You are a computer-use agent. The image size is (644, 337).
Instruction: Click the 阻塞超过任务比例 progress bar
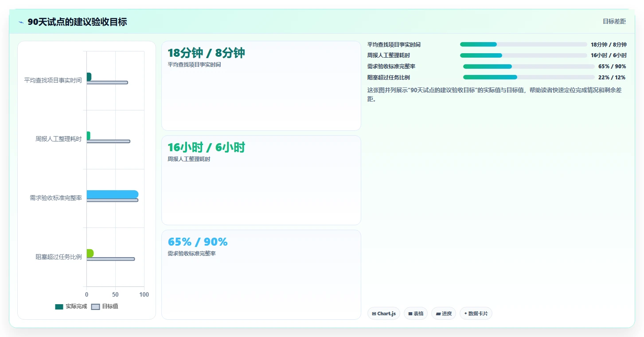529,77
